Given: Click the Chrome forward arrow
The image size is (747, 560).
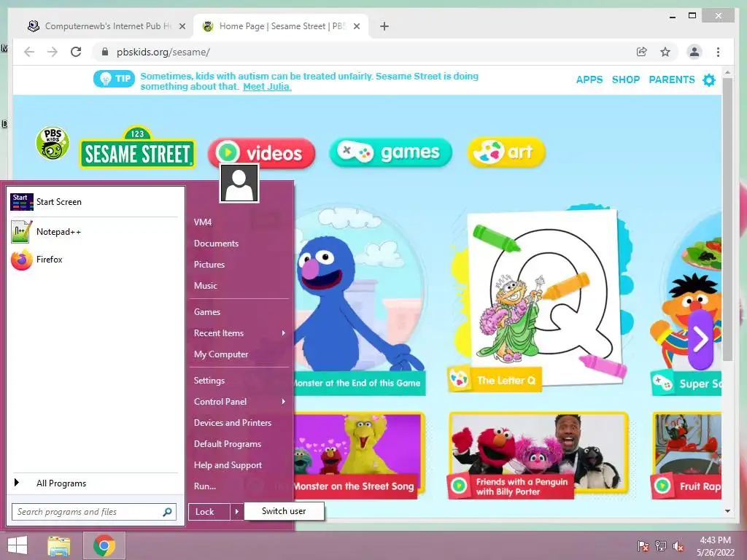Looking at the screenshot, I should click(53, 52).
